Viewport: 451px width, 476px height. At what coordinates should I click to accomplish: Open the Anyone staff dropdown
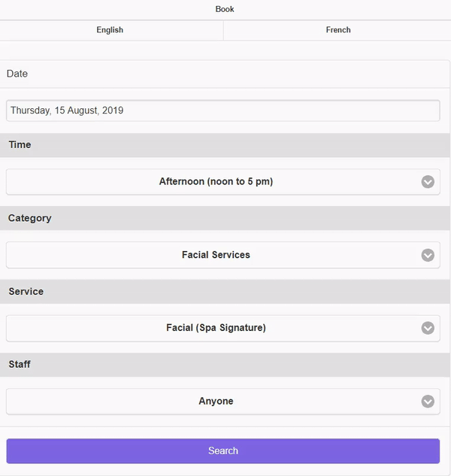pos(223,402)
